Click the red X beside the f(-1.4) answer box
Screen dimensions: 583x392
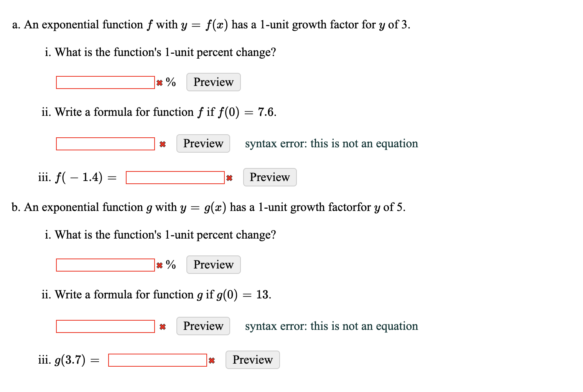click(x=229, y=177)
